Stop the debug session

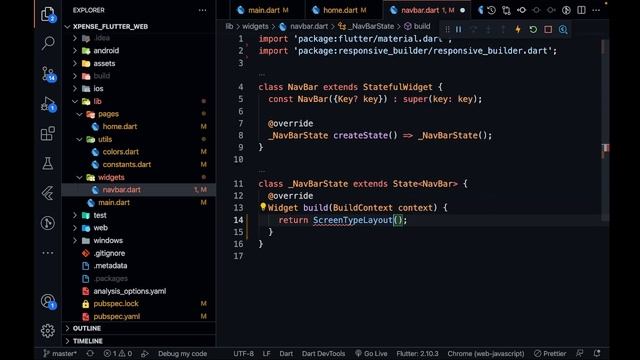point(548,29)
